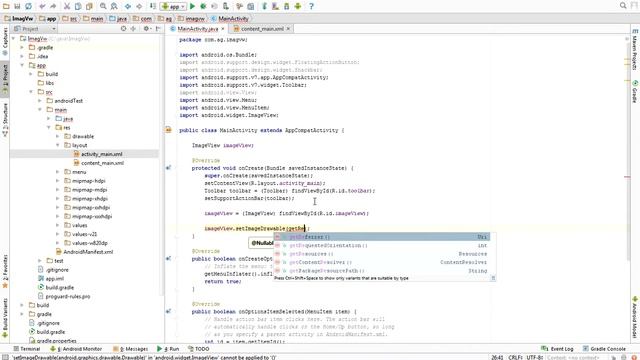The height and width of the screenshot is (360, 640).
Task: Close the MainActivity.java tab
Action: click(x=223, y=29)
